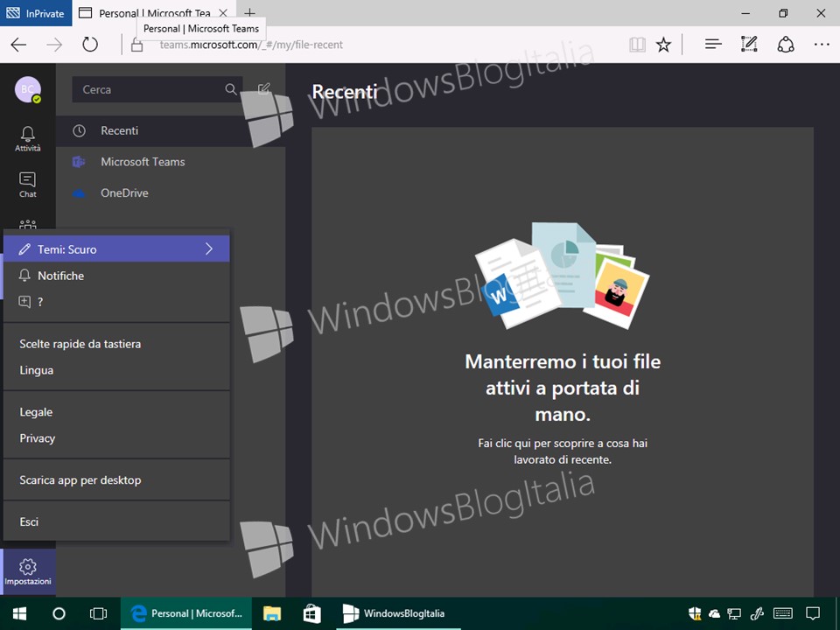This screenshot has height=630, width=840.
Task: Start a new chat with compose icon
Action: pos(264,89)
